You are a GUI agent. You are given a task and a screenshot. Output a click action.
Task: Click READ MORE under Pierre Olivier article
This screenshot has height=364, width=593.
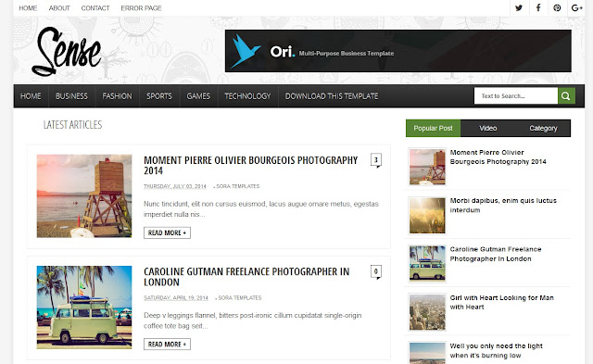[167, 232]
